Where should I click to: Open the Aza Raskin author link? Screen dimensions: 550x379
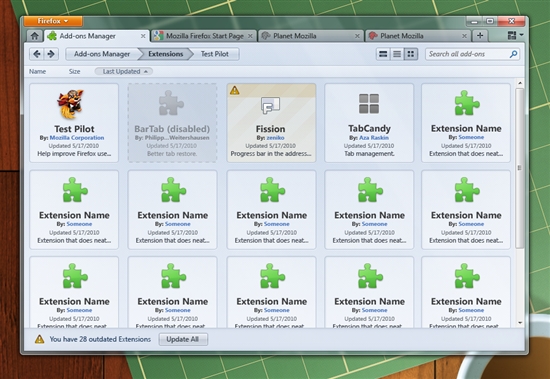point(374,138)
